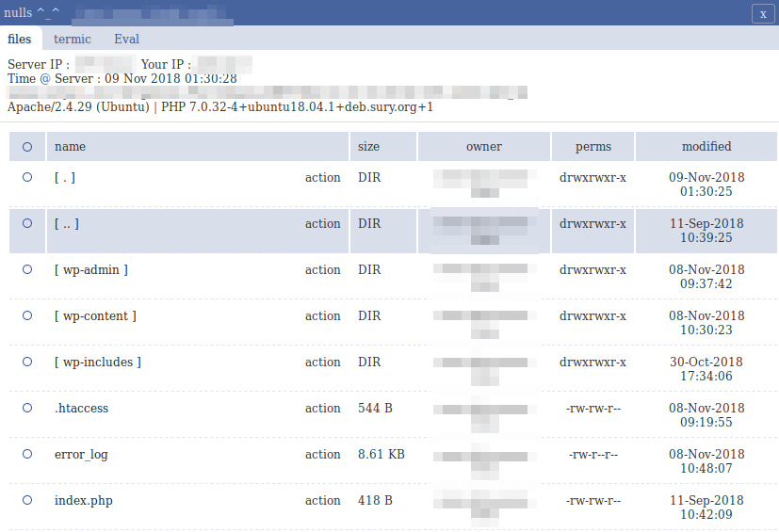Check the selector beside error_log
779x532 pixels.
[x=27, y=454]
